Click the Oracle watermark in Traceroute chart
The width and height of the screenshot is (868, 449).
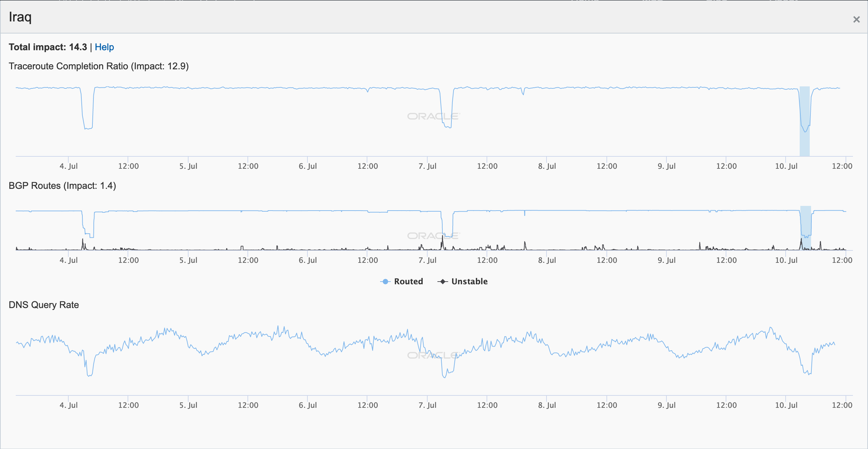433,116
